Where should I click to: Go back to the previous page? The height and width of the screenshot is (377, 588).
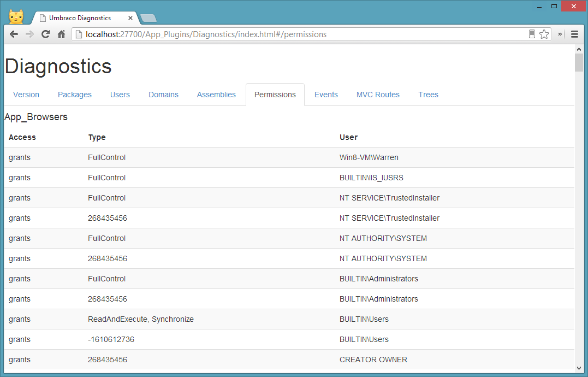(14, 34)
